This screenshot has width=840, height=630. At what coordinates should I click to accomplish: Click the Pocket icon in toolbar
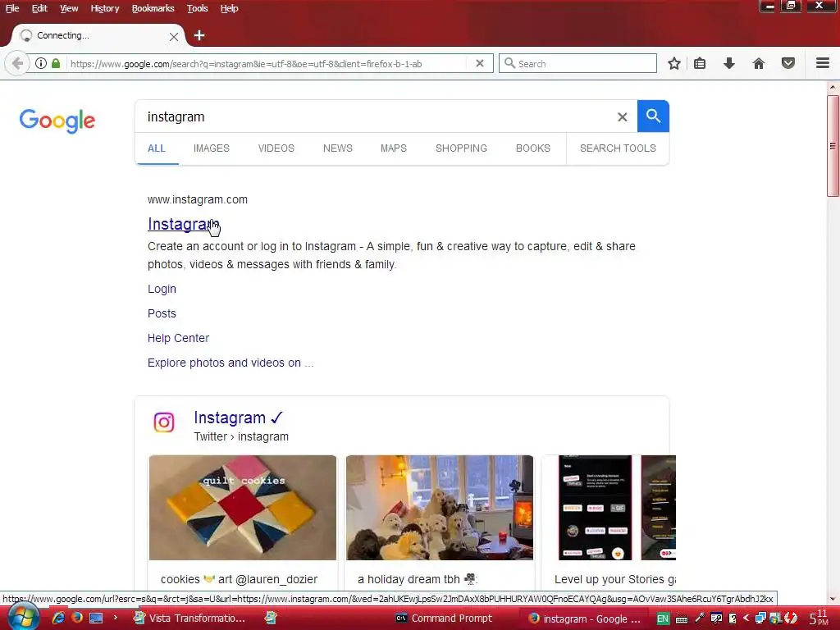[x=788, y=63]
